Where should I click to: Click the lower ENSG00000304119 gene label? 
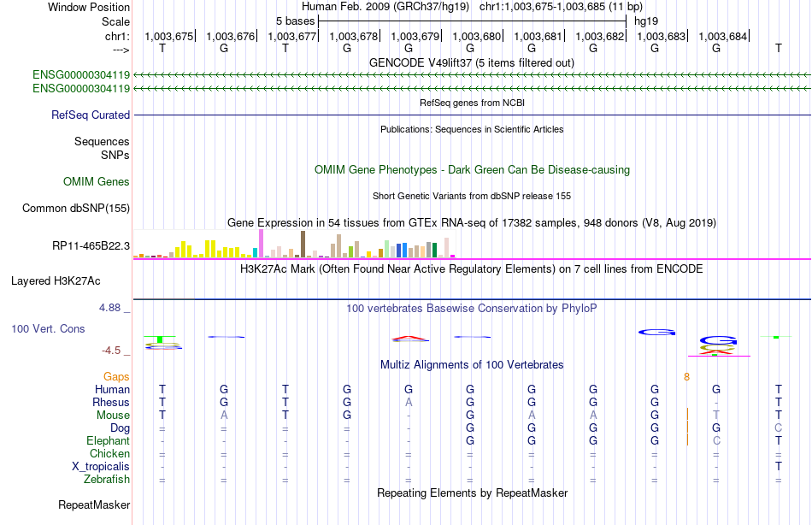click(x=81, y=89)
